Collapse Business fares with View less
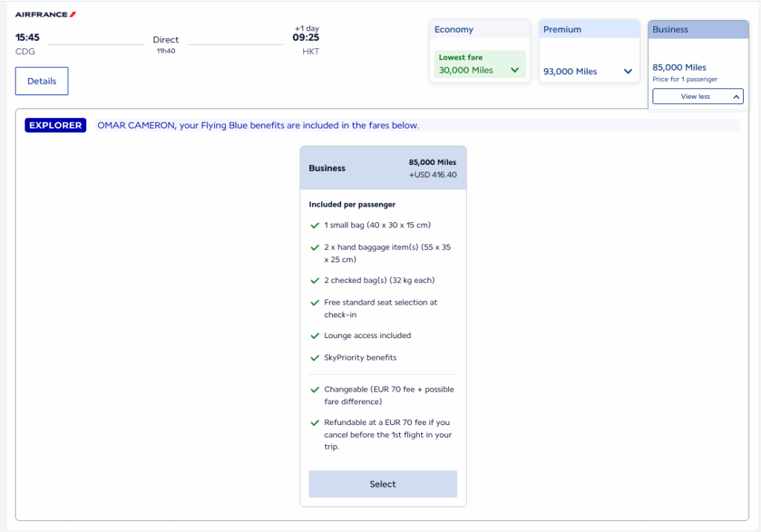Viewport: 761px width, 532px height. tap(697, 97)
